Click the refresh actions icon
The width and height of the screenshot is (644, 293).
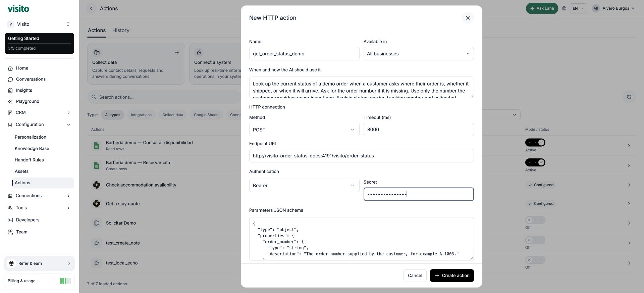tap(629, 97)
